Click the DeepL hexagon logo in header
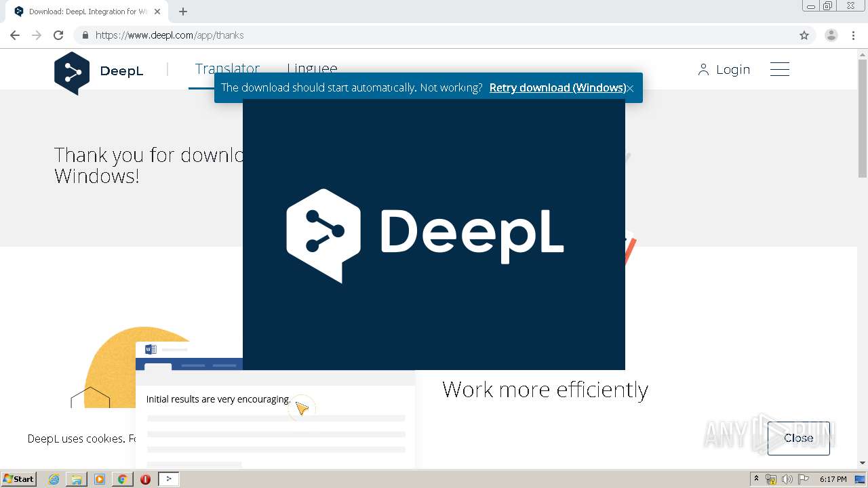The image size is (868, 488). click(x=72, y=73)
